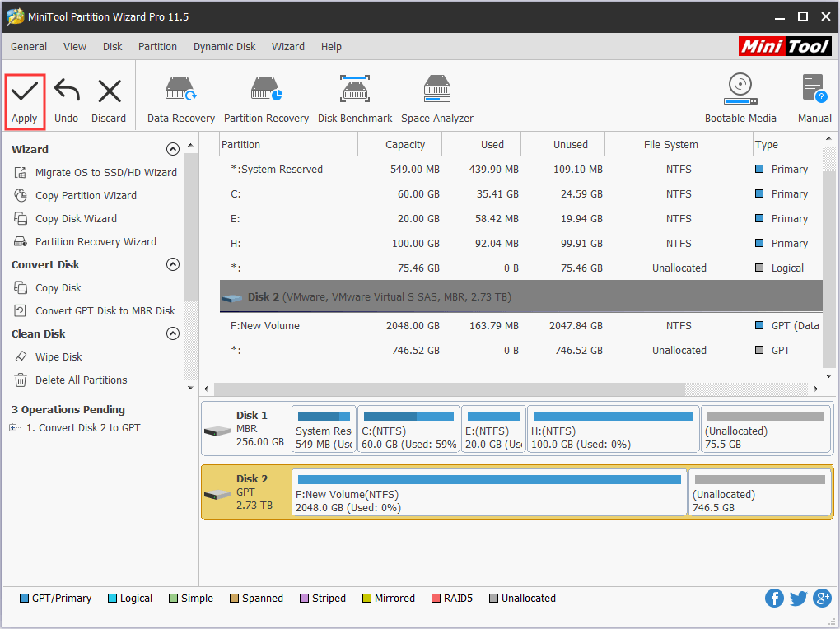Select the Disk 2 drive icon in disk map

217,494
